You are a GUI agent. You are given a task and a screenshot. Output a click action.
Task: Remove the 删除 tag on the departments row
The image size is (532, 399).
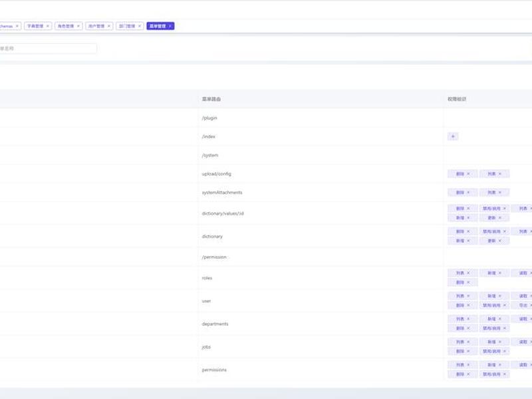[468, 329]
